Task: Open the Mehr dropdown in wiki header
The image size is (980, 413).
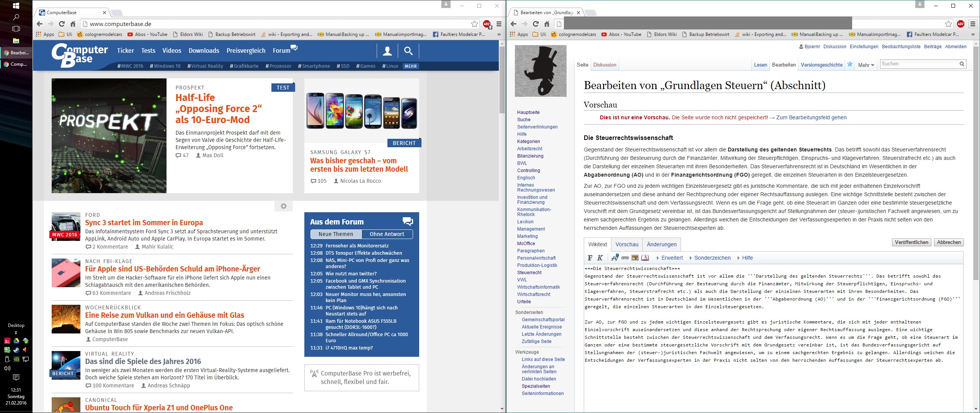Action: pyautogui.click(x=866, y=65)
